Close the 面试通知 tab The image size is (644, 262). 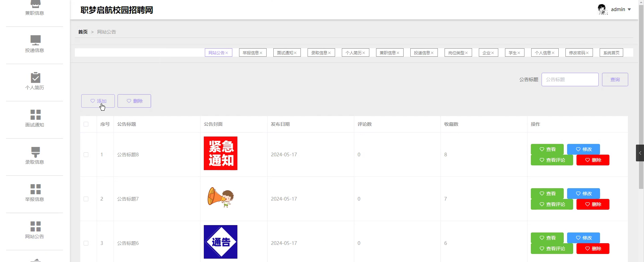pyautogui.click(x=295, y=53)
